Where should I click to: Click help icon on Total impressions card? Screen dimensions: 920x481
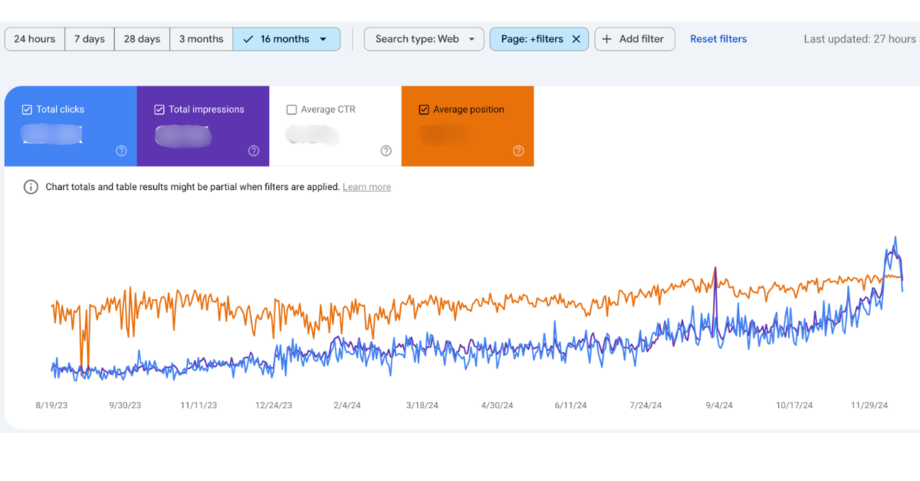click(x=254, y=151)
